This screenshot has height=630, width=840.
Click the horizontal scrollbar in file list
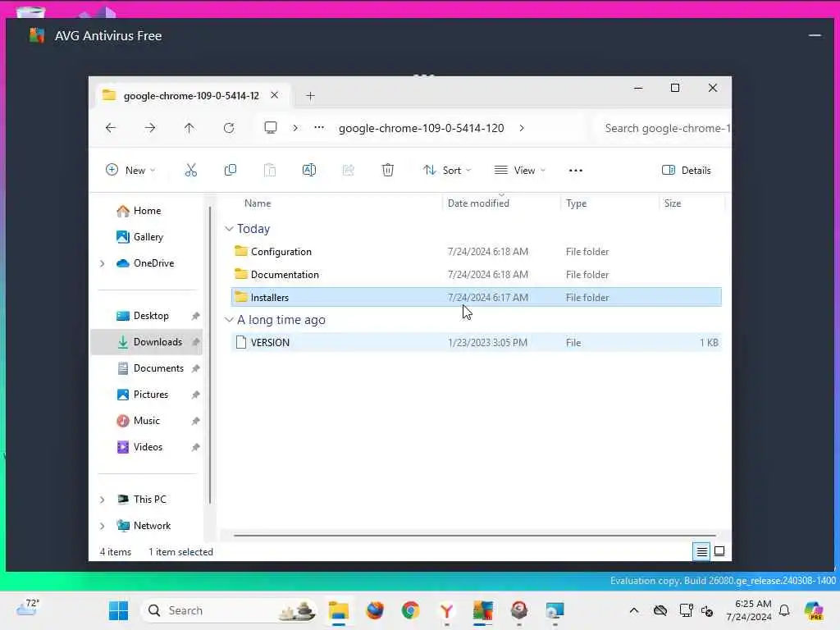475,535
